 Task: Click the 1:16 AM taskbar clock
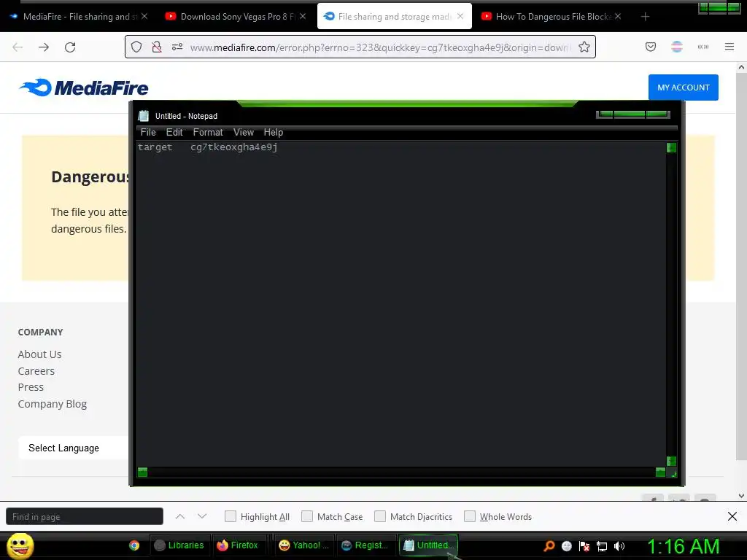tap(683, 546)
